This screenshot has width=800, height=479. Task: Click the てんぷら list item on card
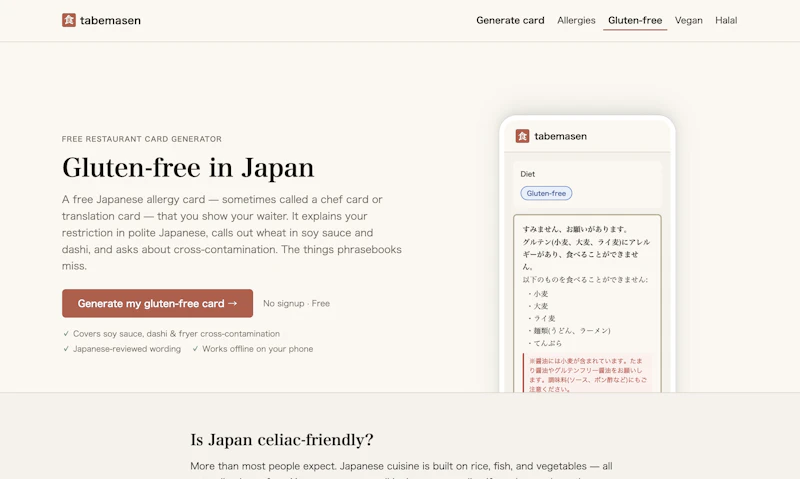pyautogui.click(x=545, y=343)
